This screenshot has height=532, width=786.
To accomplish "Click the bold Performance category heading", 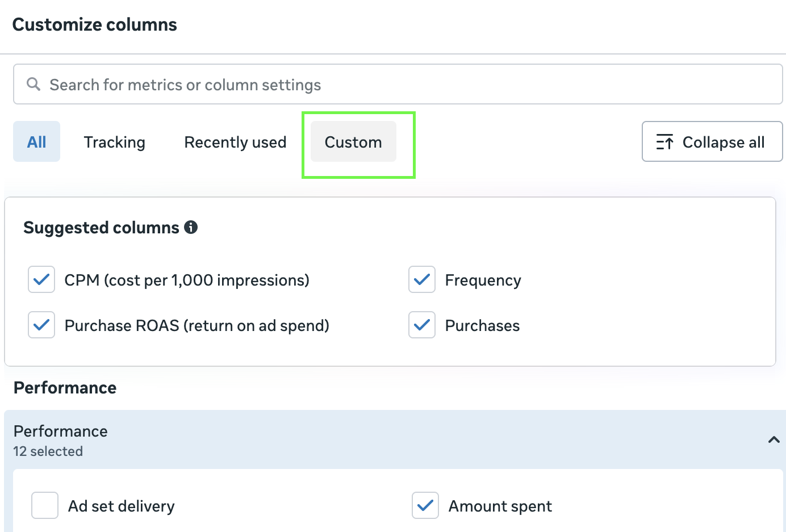I will [65, 388].
